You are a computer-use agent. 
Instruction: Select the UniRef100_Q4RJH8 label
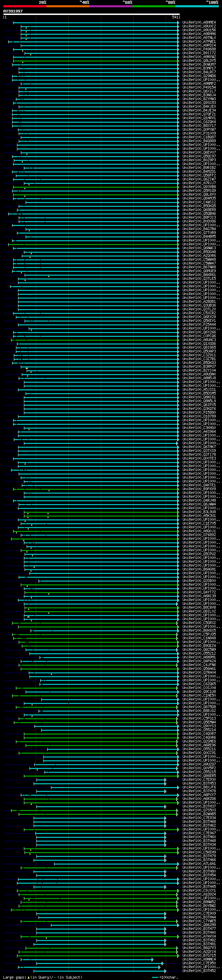pos(199,500)
